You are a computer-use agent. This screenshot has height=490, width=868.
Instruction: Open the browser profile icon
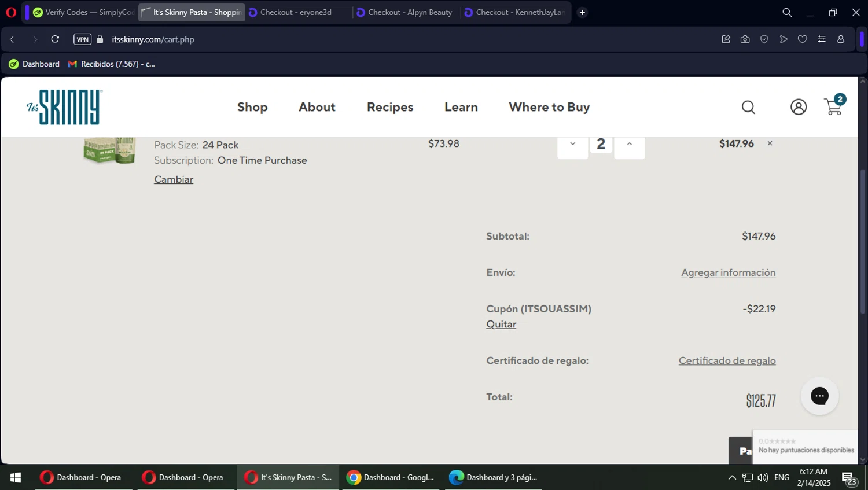841,39
